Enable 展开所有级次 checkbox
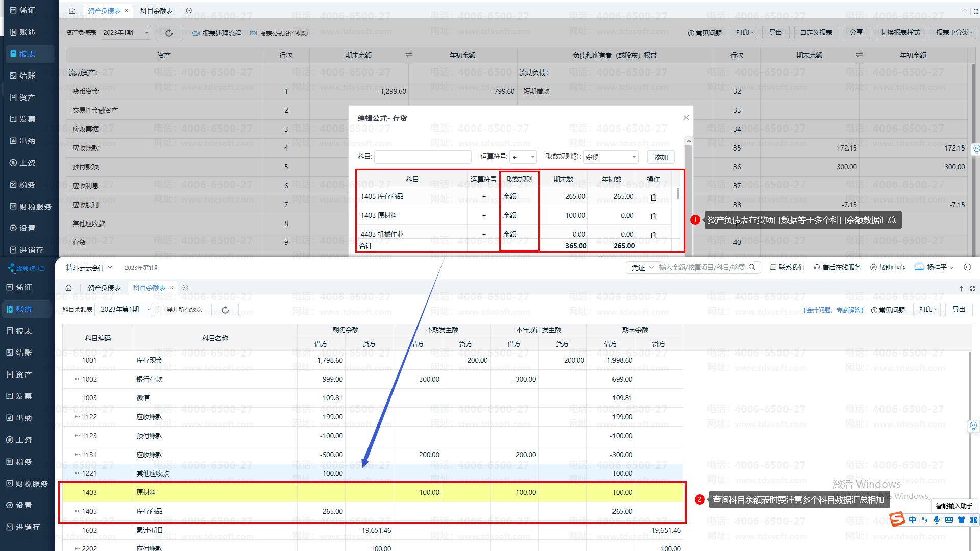The image size is (980, 551). (161, 309)
